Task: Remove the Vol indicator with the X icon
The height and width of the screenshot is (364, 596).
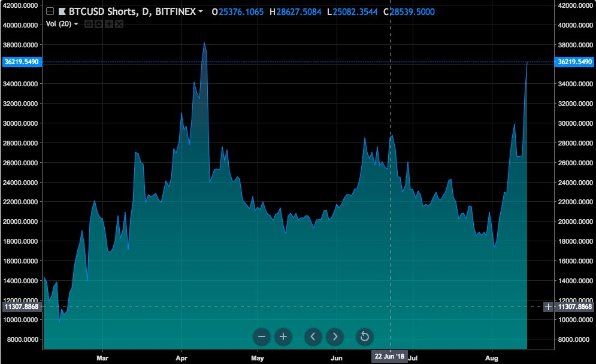Action: pyautogui.click(x=119, y=25)
